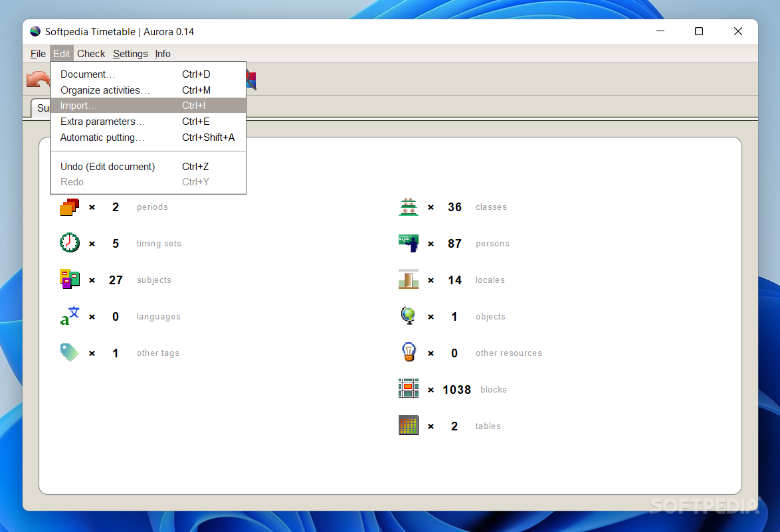Viewport: 780px width, 532px height.
Task: Click the periods stacked squares icon
Action: (x=70, y=207)
